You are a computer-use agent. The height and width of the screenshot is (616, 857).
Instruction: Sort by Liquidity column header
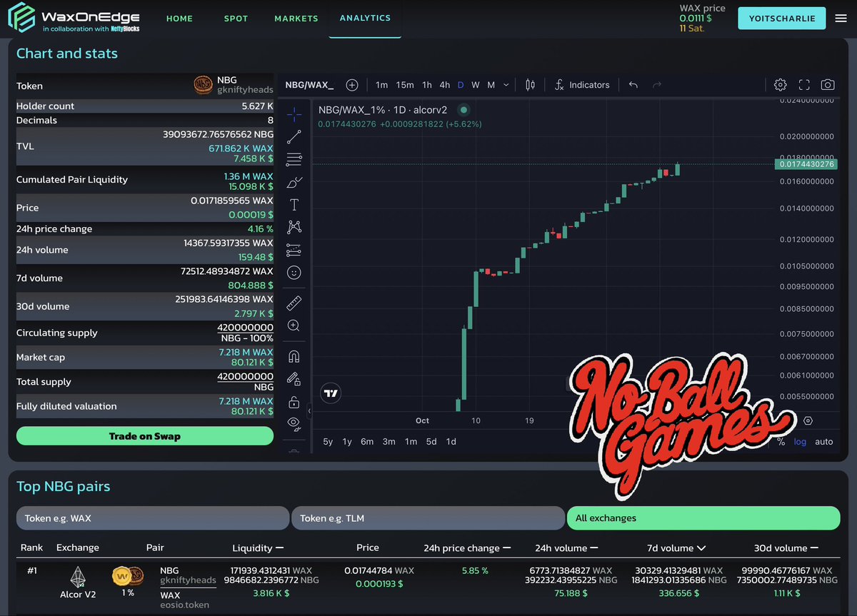coord(258,548)
